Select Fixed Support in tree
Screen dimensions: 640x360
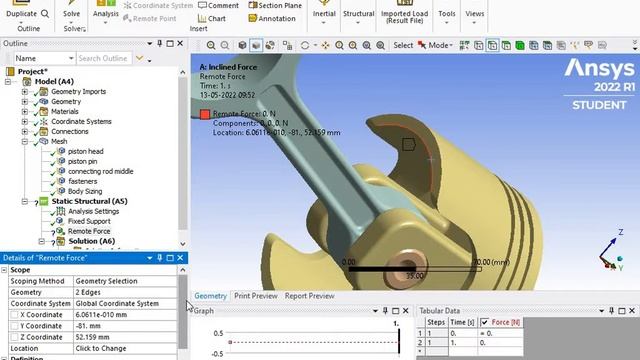coord(89,221)
